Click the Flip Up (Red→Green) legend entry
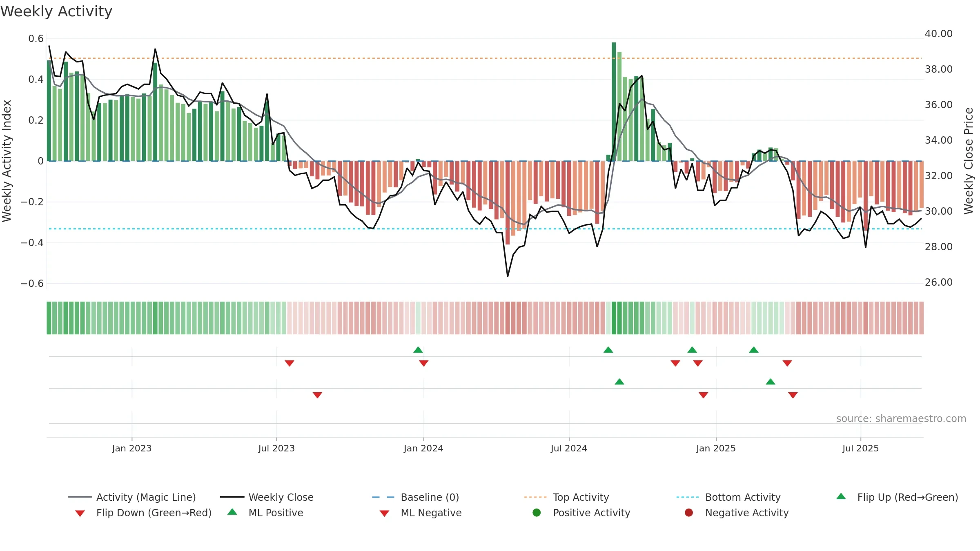The width and height of the screenshot is (980, 551). [x=897, y=497]
